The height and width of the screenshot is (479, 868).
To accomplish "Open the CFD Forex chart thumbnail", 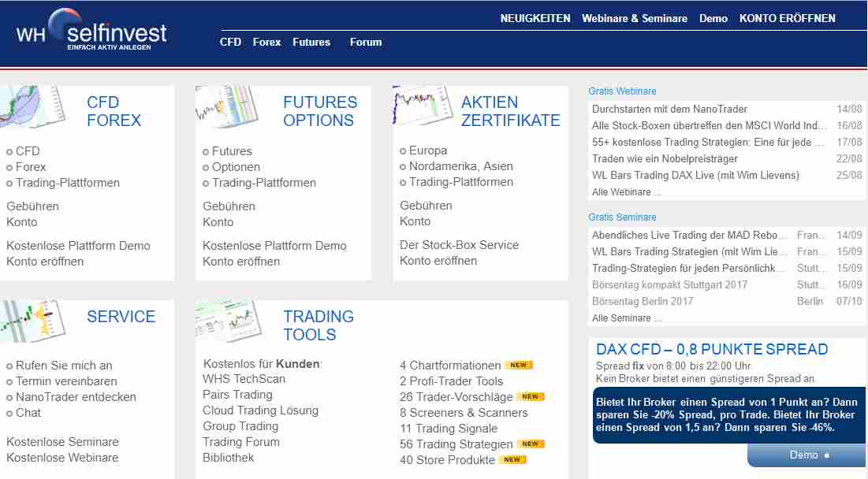I will (32, 107).
